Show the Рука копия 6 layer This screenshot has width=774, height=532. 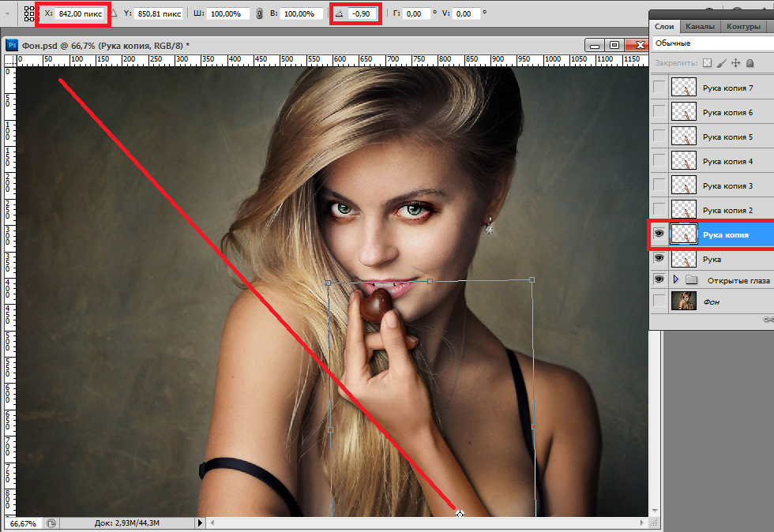[x=659, y=111]
